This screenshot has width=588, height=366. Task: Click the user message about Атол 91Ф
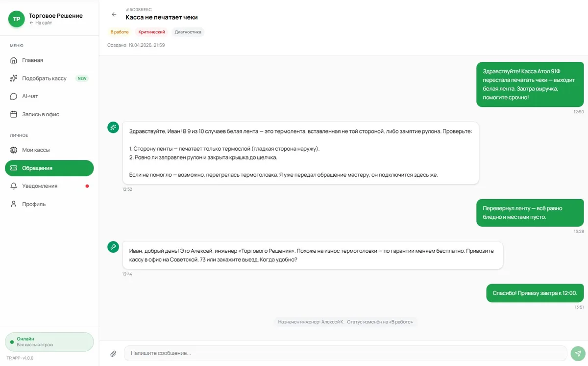[x=530, y=84]
